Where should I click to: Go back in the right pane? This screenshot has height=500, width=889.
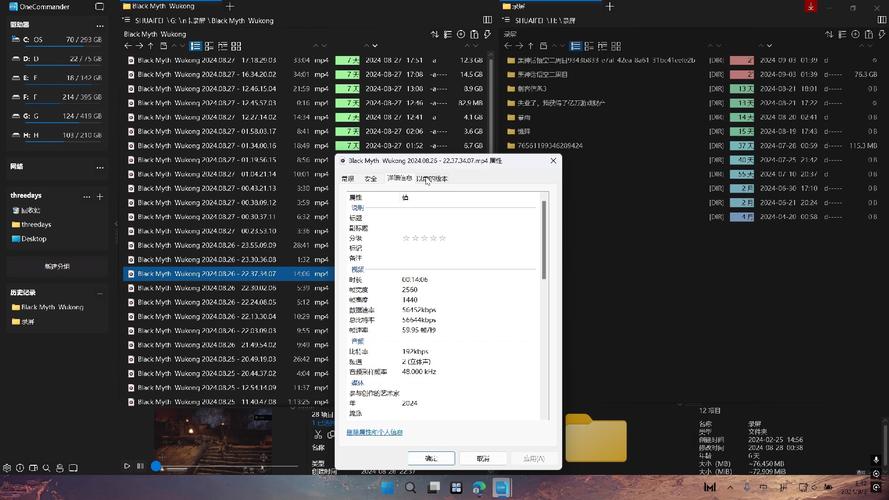(x=507, y=46)
